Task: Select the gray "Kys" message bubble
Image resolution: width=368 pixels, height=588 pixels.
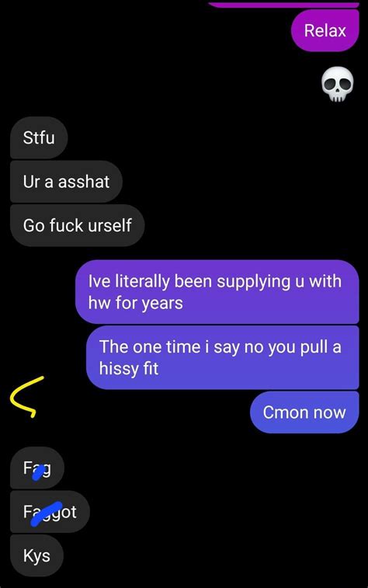Action: click(36, 555)
